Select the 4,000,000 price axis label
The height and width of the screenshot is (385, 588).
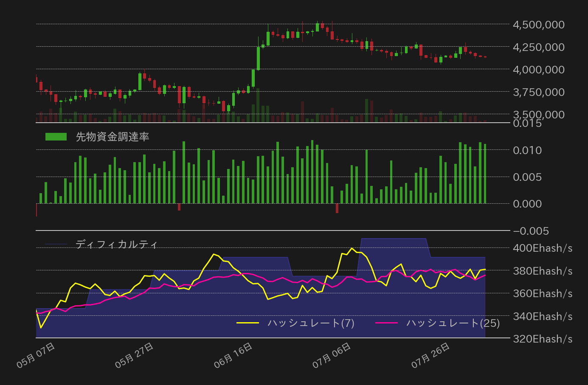(x=538, y=70)
